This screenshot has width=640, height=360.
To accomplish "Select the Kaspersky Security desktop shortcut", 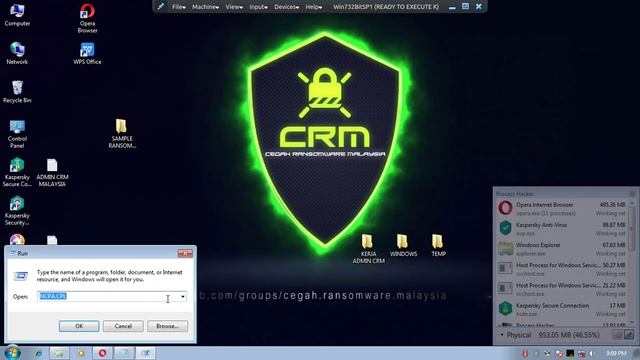I will pyautogui.click(x=17, y=211).
